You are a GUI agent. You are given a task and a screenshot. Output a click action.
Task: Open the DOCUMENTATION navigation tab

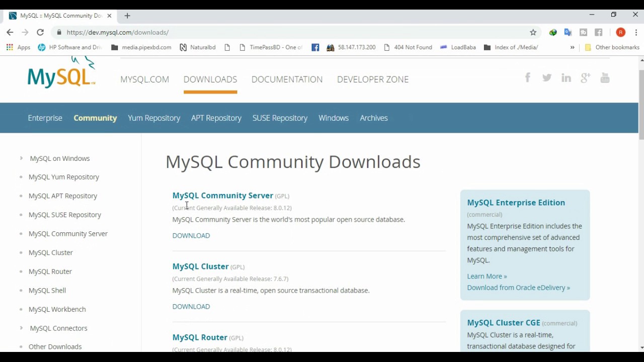(x=287, y=79)
